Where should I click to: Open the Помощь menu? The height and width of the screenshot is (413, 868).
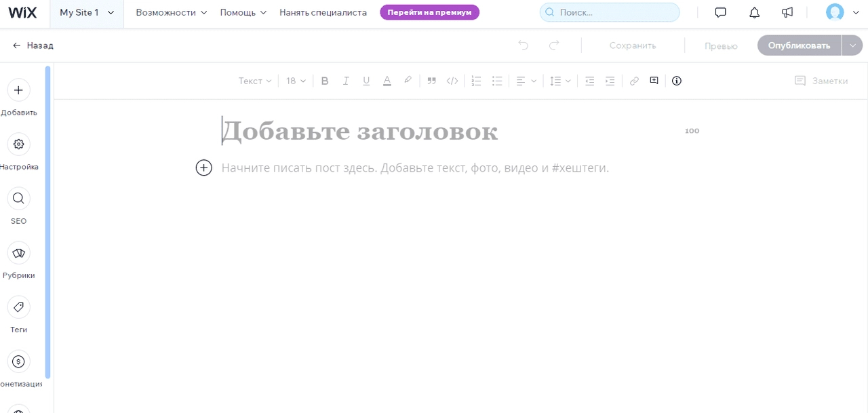pyautogui.click(x=243, y=12)
